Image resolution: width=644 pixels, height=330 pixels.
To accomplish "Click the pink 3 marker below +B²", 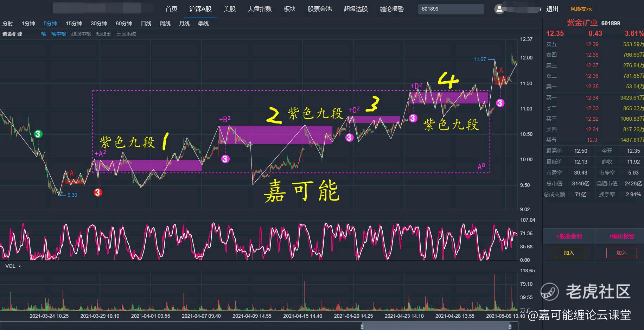I will 225,159.
